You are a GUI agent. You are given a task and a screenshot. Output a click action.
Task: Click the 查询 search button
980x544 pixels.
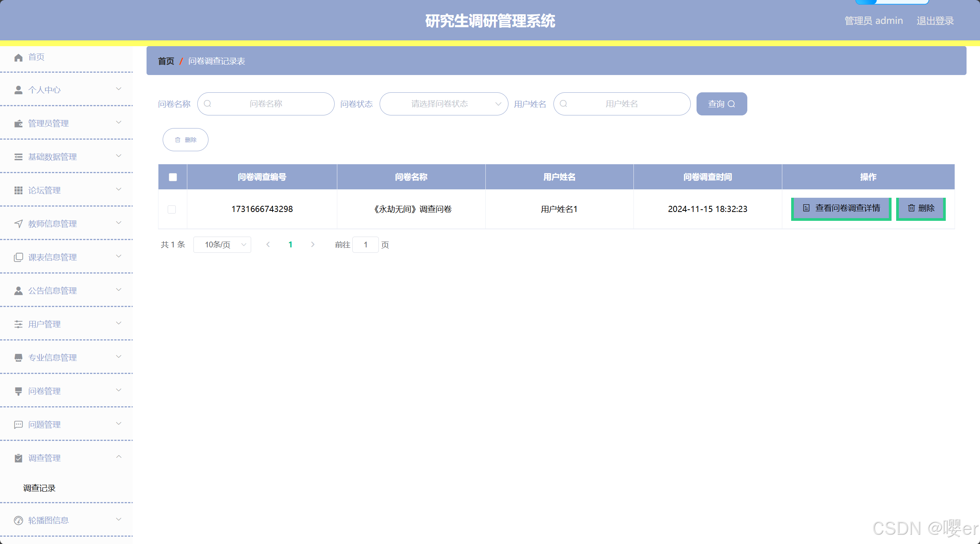[721, 104]
